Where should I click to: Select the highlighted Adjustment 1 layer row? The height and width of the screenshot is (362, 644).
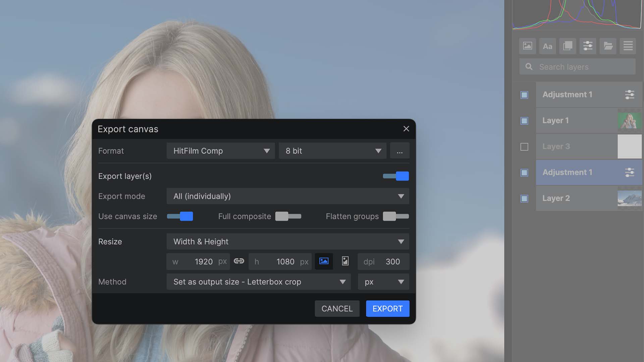(x=589, y=172)
